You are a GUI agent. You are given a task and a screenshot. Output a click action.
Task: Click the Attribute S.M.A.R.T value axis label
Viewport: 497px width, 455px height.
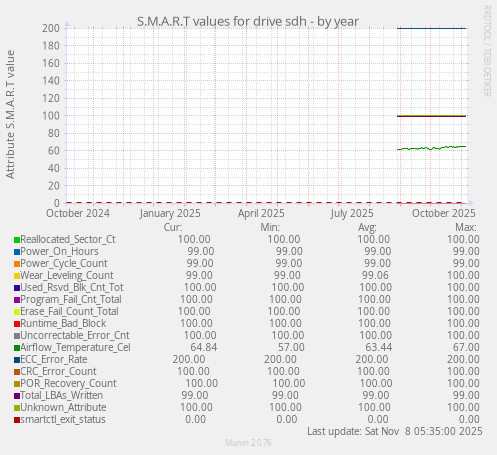coord(10,115)
